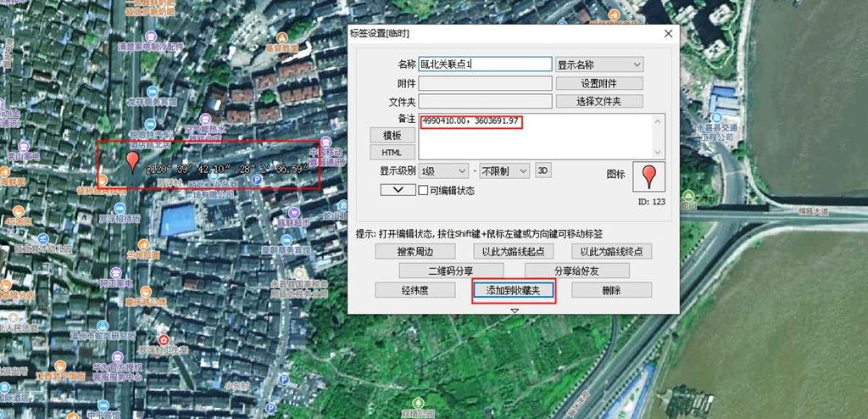Screen dimensions: 868x419
Task: Open the 显示名称 dropdown
Action: 599,64
